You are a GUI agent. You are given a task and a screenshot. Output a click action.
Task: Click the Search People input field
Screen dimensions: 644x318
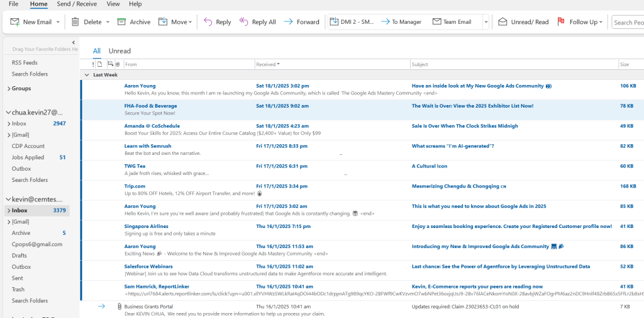point(628,22)
